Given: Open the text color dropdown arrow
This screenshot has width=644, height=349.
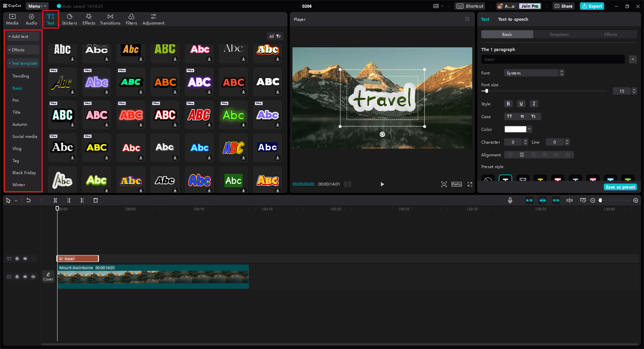Looking at the screenshot, I should coord(529,129).
